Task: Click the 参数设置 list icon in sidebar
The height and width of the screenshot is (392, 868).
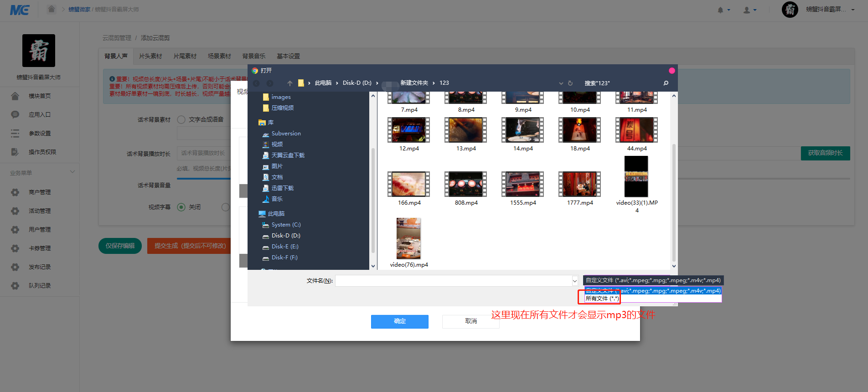Action: click(x=15, y=133)
